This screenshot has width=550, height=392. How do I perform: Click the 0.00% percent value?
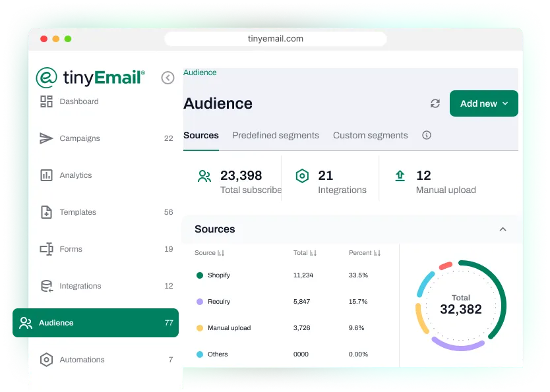pyautogui.click(x=358, y=354)
